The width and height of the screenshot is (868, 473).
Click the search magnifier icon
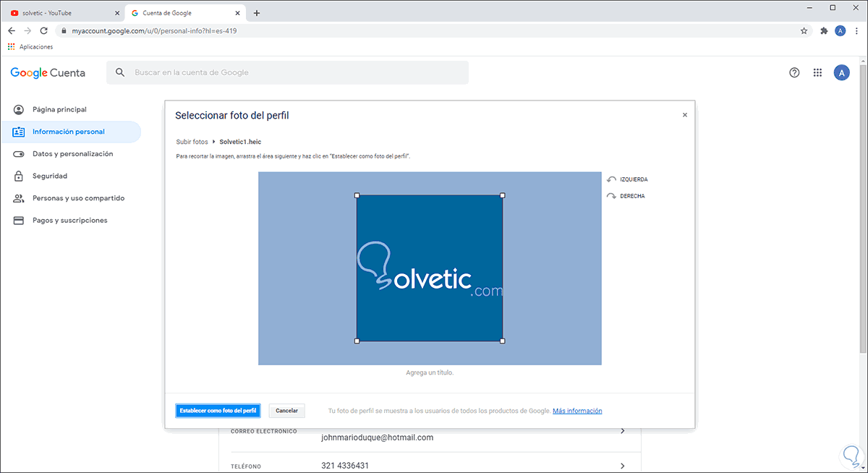click(x=120, y=72)
